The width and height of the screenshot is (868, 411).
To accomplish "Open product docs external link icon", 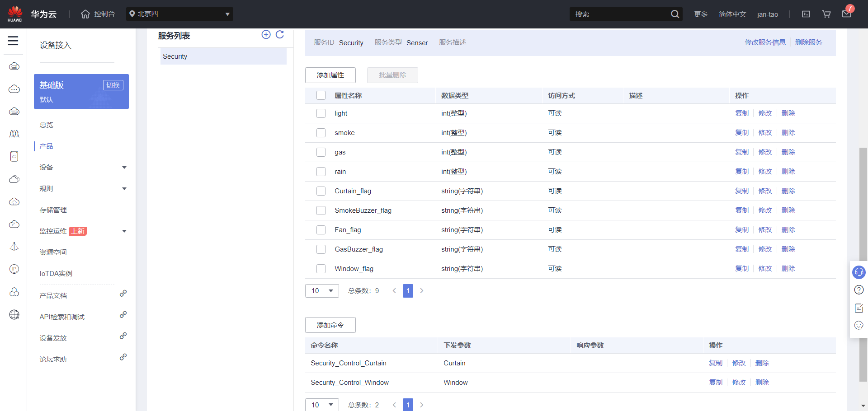I will [123, 294].
